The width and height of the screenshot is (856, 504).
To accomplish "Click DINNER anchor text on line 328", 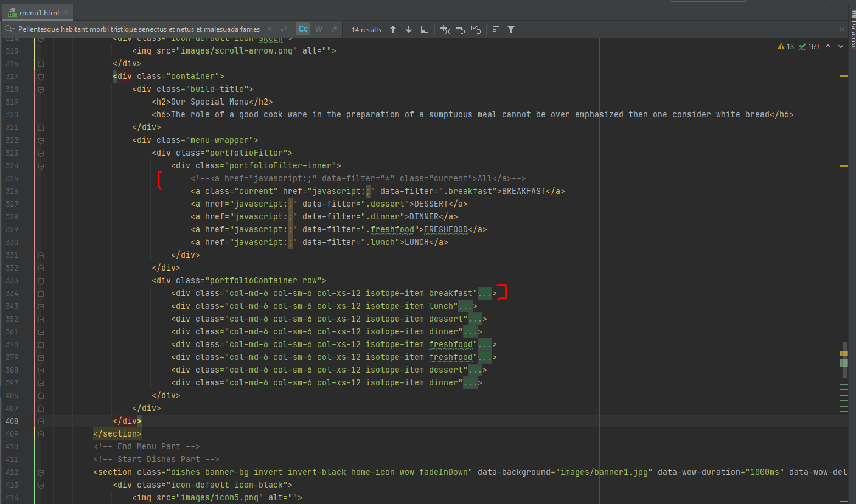I will tap(423, 217).
